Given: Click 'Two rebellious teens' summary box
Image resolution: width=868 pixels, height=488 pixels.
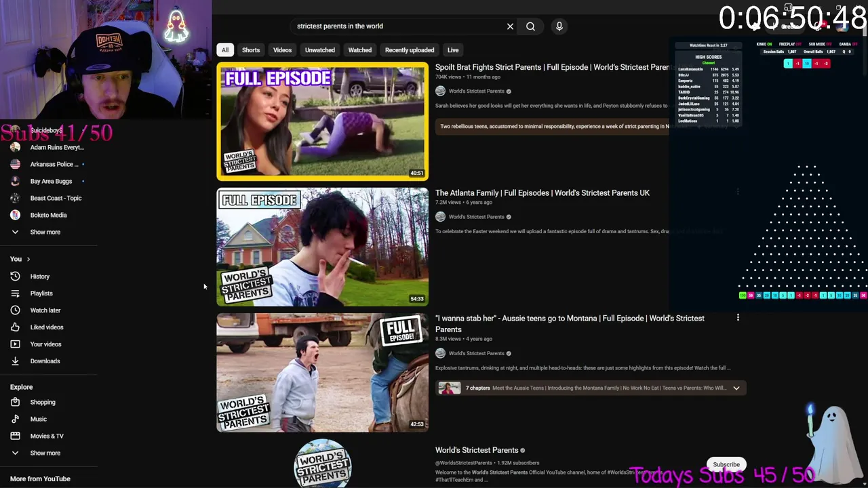Looking at the screenshot, I should pos(553,127).
